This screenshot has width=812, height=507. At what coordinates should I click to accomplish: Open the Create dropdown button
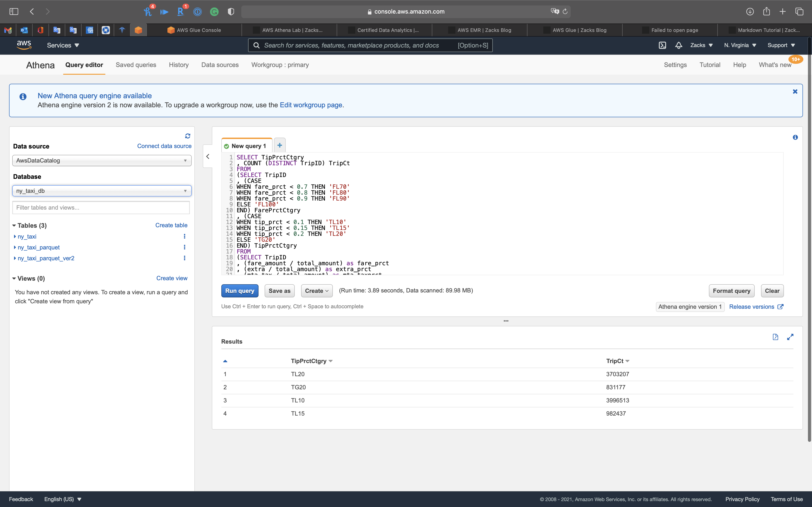pos(317,291)
